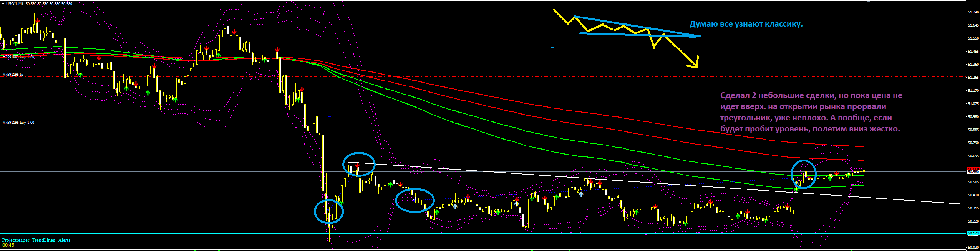
Task: Select text line 'будет пробит уровень, полетим вниз жестко.'
Action: point(810,129)
